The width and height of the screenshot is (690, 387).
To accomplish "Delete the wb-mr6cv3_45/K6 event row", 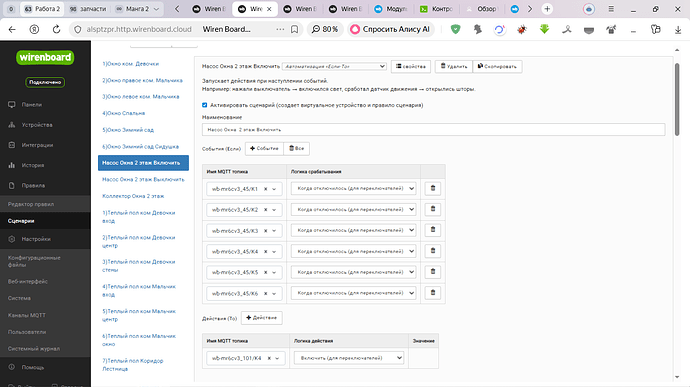I will (x=433, y=293).
